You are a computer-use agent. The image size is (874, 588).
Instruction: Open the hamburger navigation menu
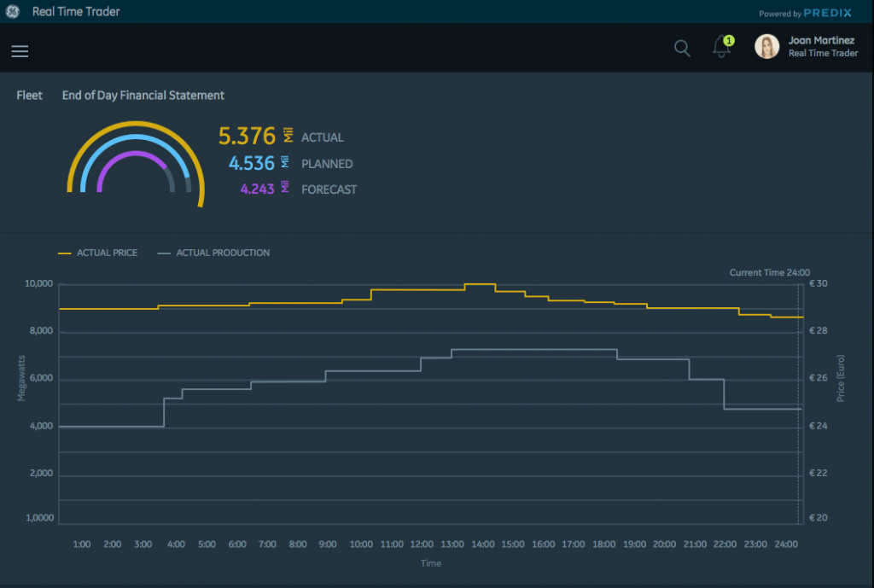(20, 51)
